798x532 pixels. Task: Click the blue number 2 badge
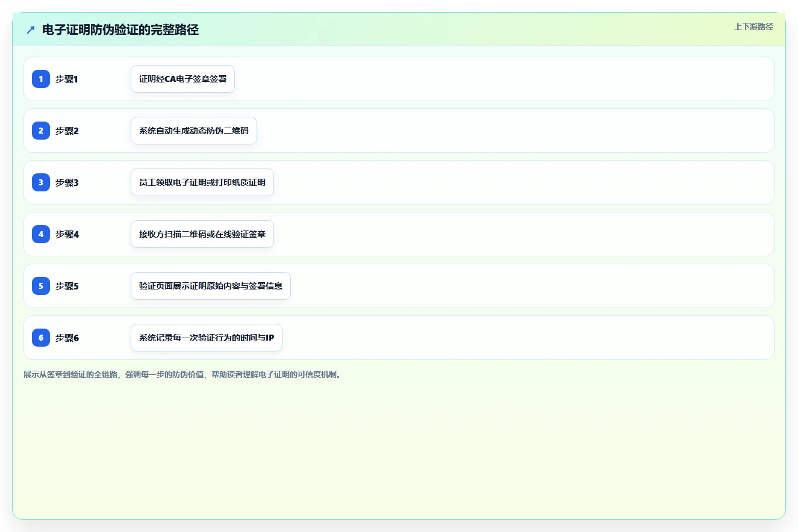[x=41, y=131]
